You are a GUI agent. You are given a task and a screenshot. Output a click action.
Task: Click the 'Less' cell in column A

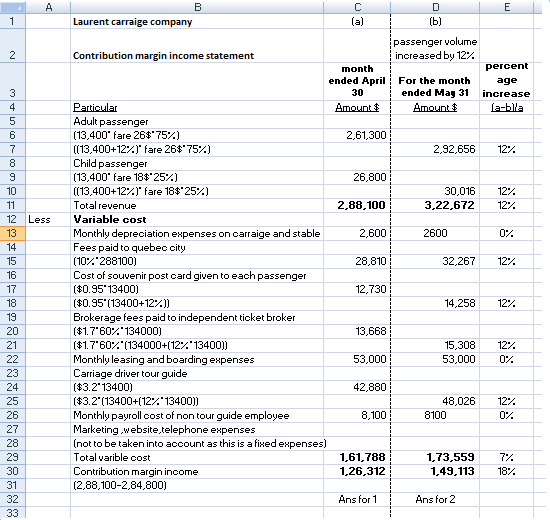click(x=48, y=219)
